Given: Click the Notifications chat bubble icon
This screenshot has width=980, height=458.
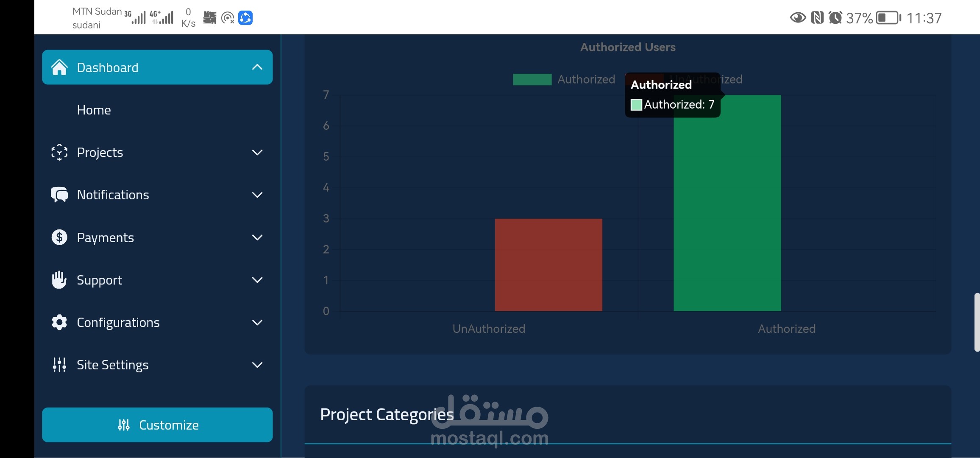Looking at the screenshot, I should coord(59,195).
